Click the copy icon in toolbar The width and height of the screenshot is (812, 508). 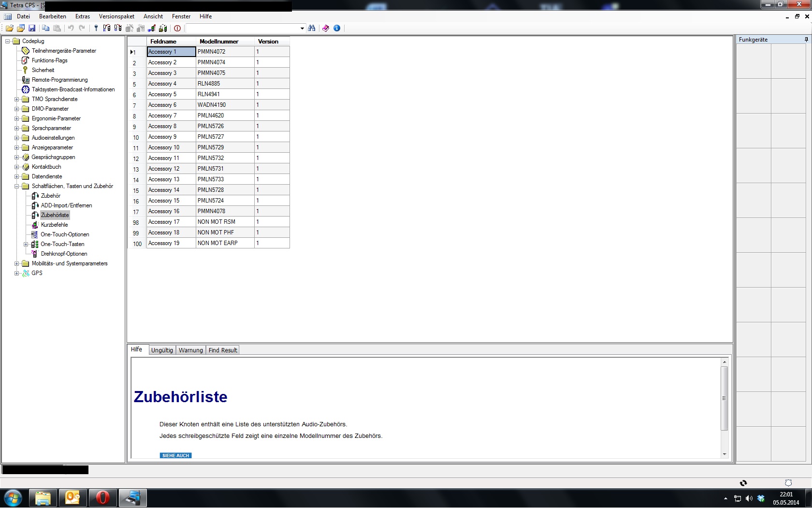[45, 28]
